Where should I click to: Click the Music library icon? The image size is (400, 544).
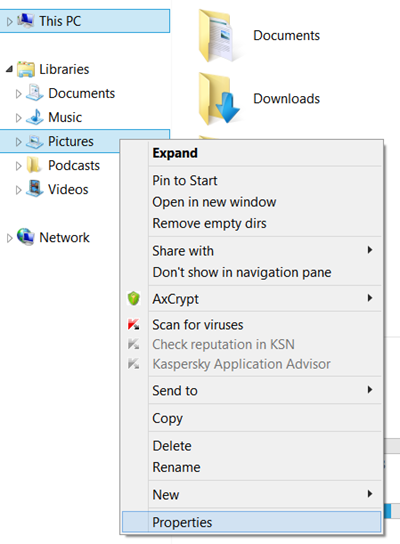click(x=35, y=117)
